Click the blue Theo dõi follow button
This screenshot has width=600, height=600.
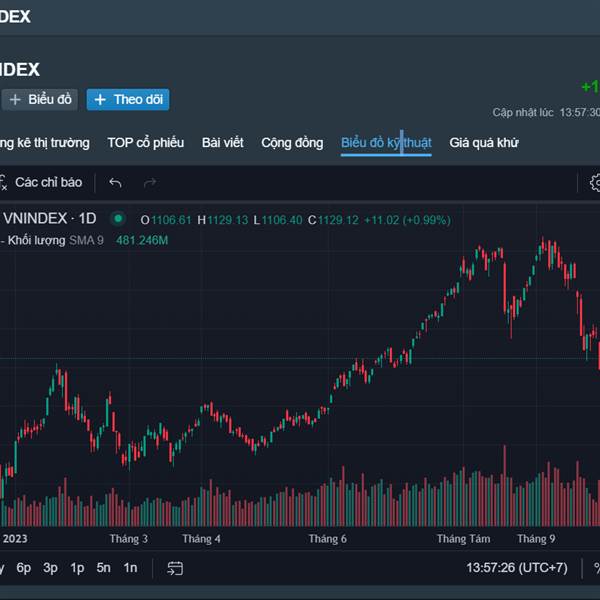click(x=128, y=100)
